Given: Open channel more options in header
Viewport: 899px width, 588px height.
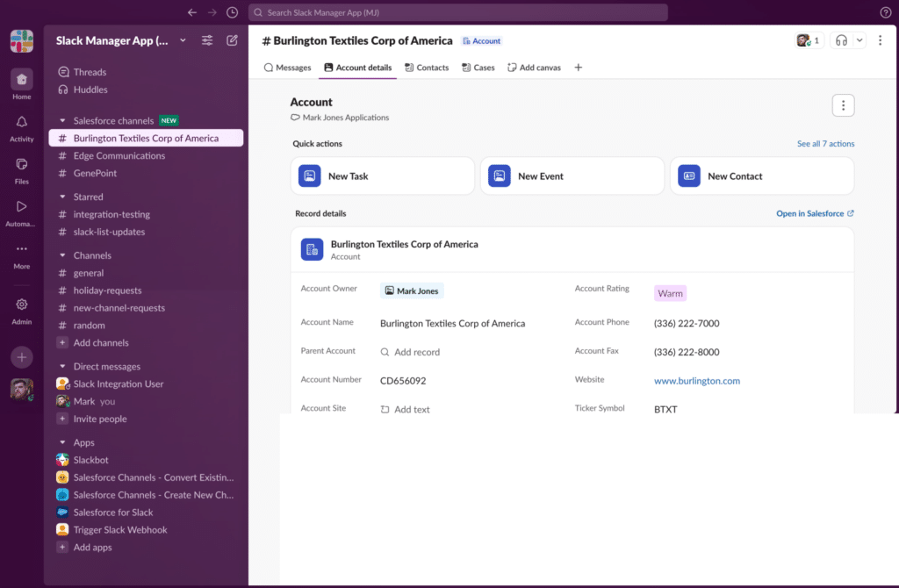Looking at the screenshot, I should [880, 40].
